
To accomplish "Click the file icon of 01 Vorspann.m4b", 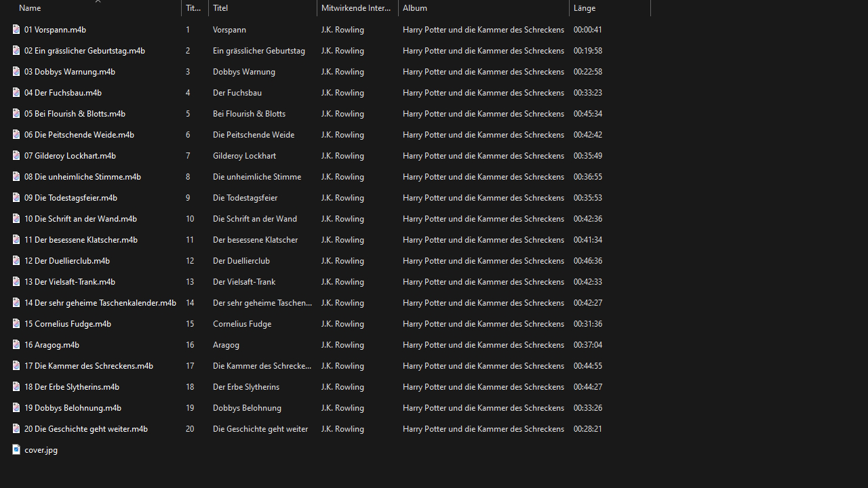I will [16, 29].
